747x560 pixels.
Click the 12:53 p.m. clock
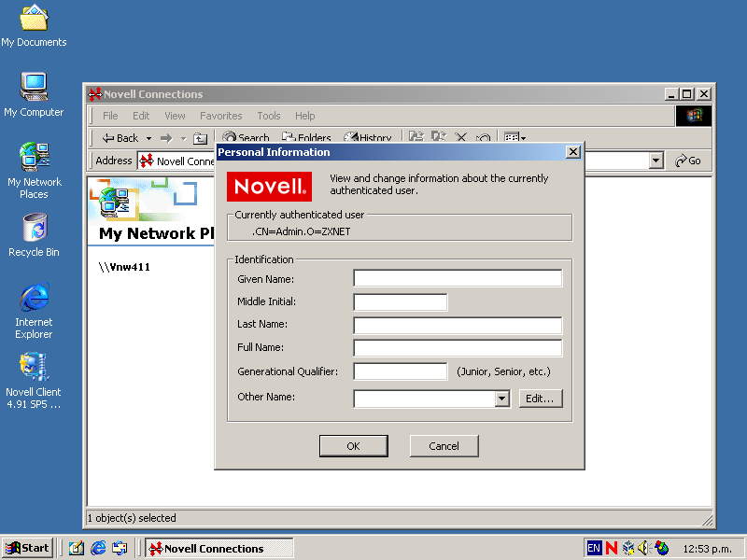click(708, 549)
